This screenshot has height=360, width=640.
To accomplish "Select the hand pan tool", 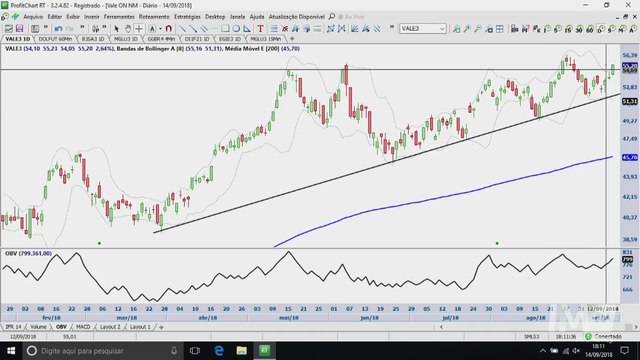I will click(128, 29).
